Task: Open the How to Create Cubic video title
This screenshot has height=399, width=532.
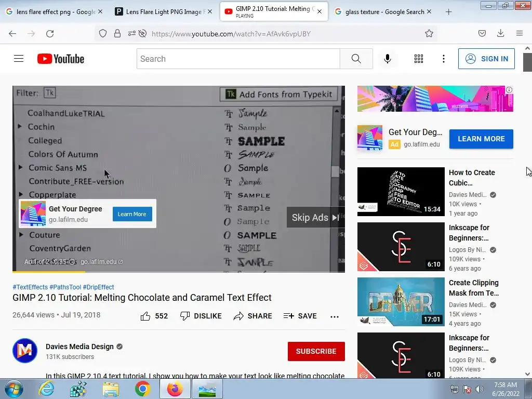Action: tap(472, 178)
